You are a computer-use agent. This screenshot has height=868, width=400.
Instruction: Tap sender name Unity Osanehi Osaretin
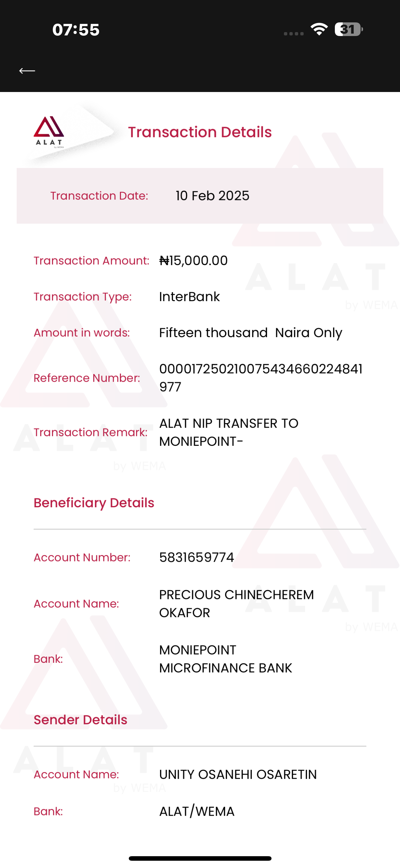tap(238, 774)
